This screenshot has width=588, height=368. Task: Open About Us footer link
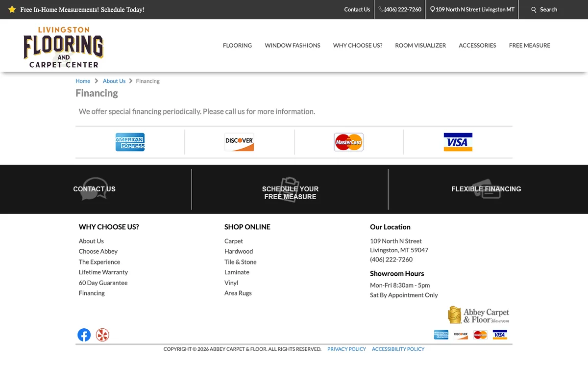point(91,241)
